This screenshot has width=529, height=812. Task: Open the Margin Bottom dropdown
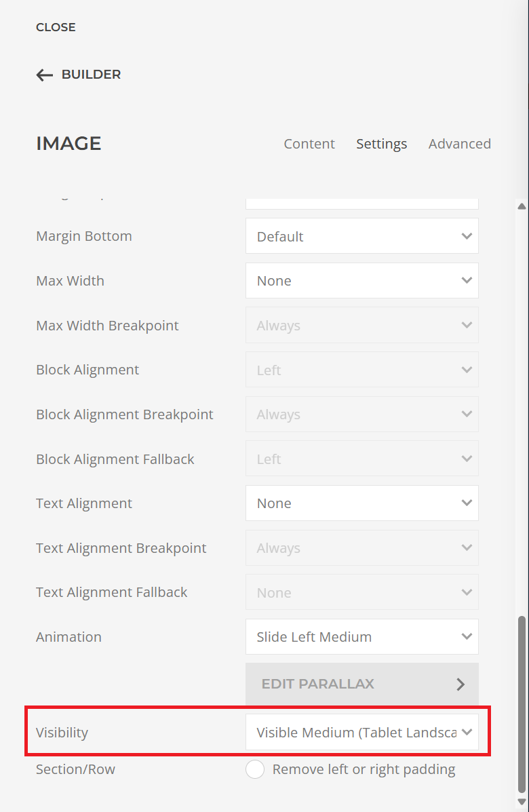pos(361,236)
